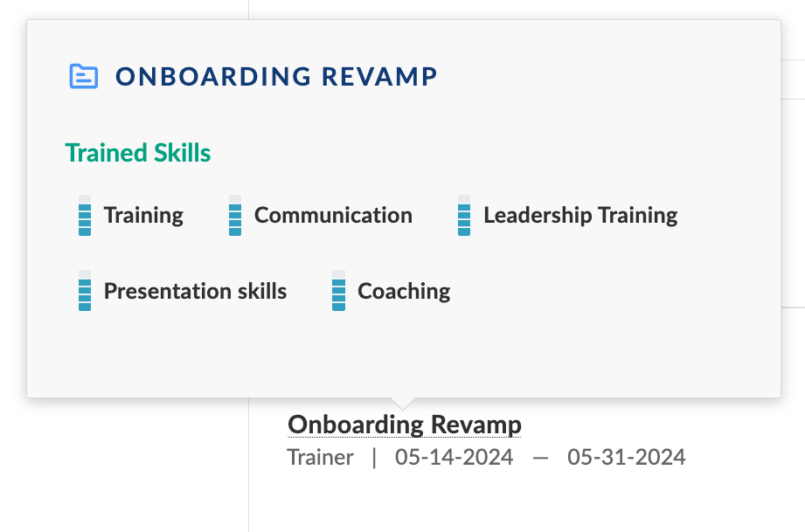Image resolution: width=805 pixels, height=532 pixels.
Task: Select the Communication skill label
Action: [x=333, y=216]
